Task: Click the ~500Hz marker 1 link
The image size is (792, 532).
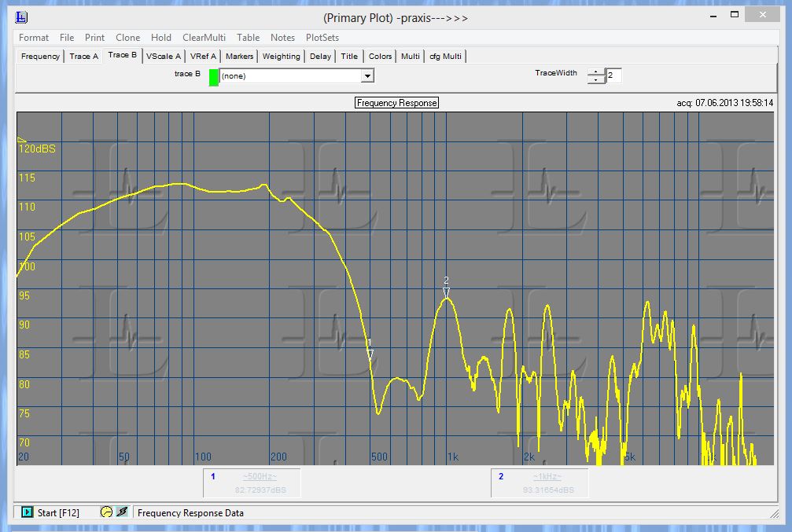Action: point(260,476)
